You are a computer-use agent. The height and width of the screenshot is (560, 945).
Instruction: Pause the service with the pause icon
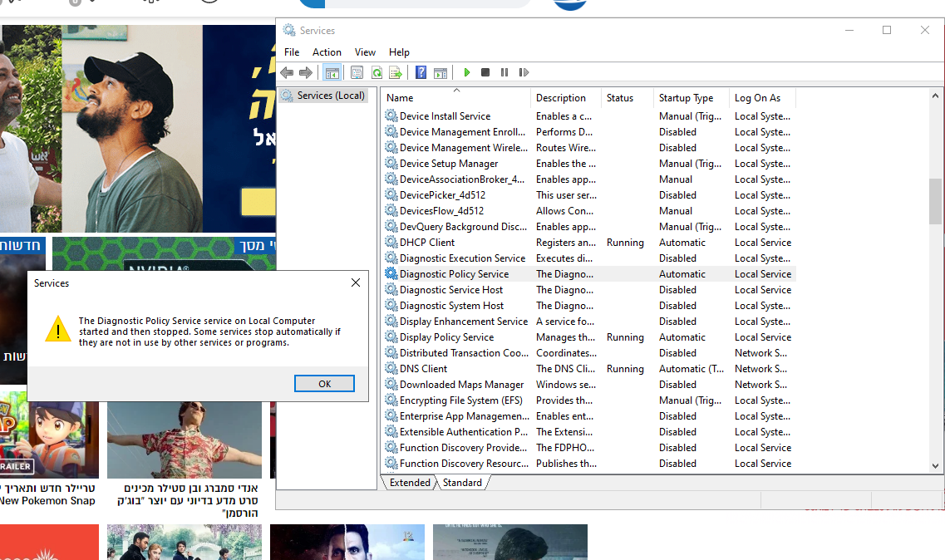tap(504, 72)
